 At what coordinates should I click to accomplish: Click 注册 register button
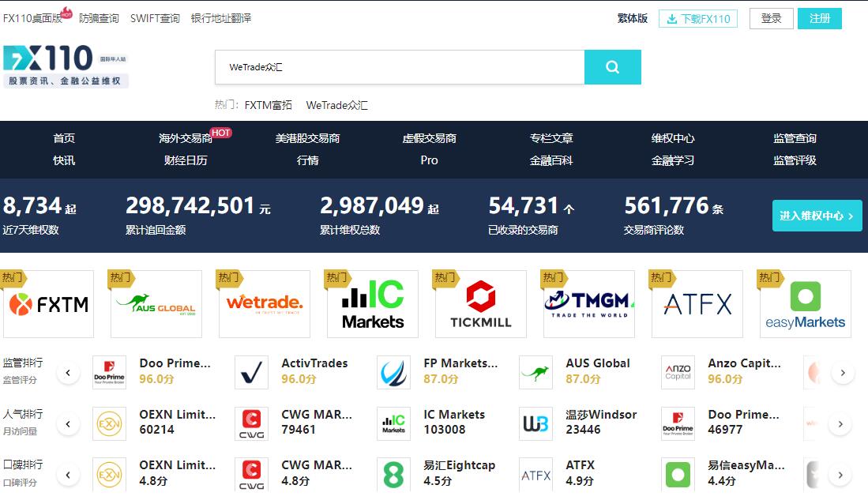819,19
